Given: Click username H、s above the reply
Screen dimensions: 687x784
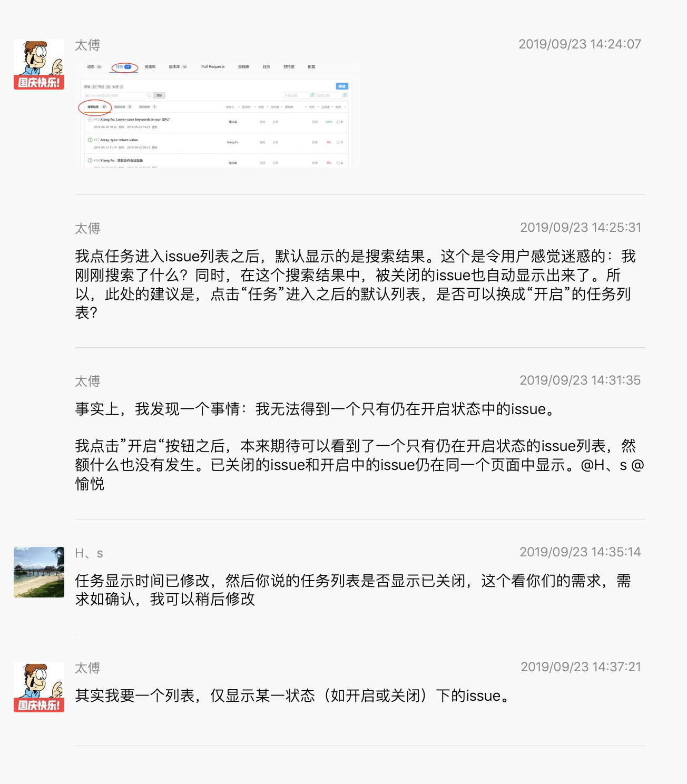Looking at the screenshot, I should click(89, 553).
